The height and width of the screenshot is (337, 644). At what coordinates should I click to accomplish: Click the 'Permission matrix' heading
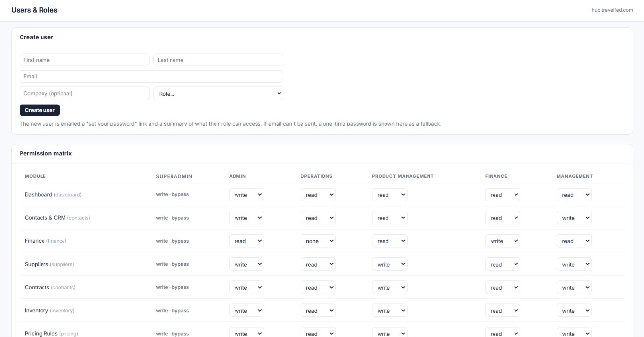[x=46, y=153]
